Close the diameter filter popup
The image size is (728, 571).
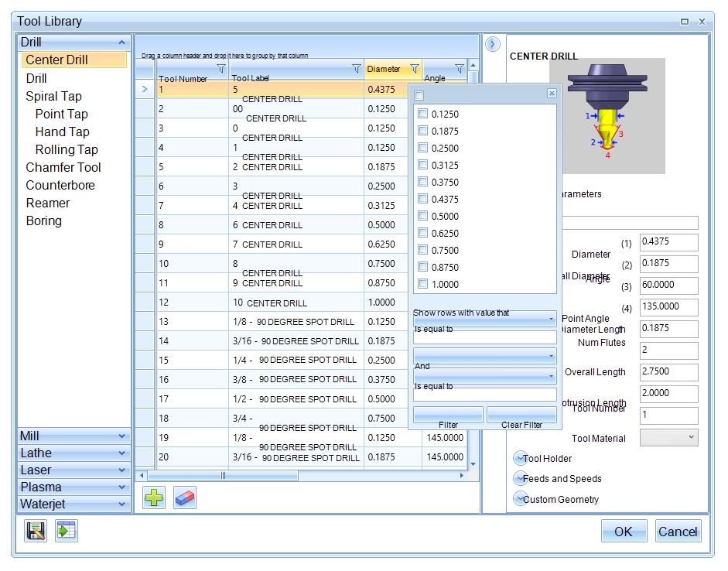coord(552,94)
